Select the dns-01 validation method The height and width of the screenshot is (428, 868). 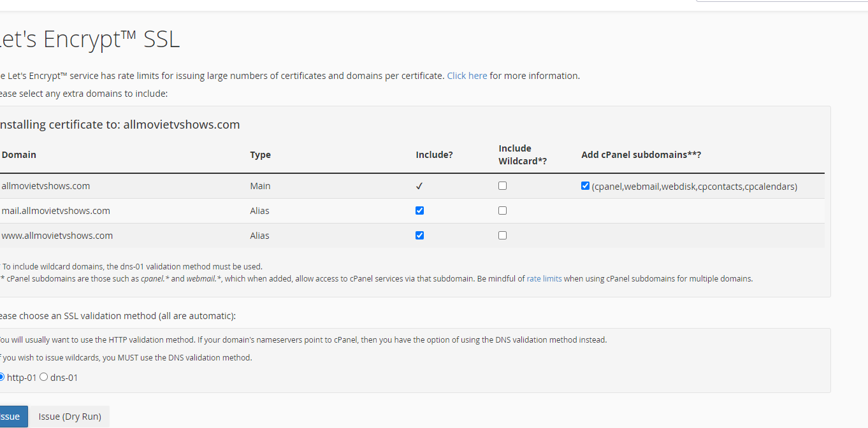pyautogui.click(x=44, y=377)
